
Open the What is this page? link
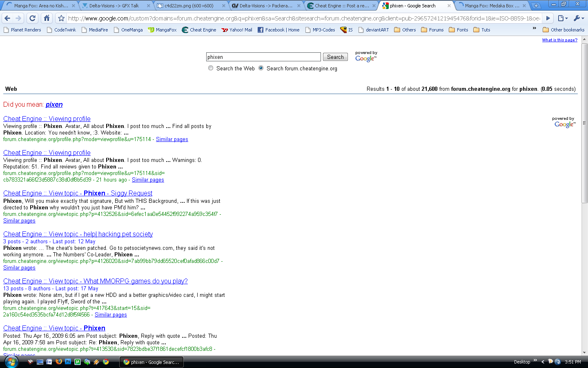[559, 40]
